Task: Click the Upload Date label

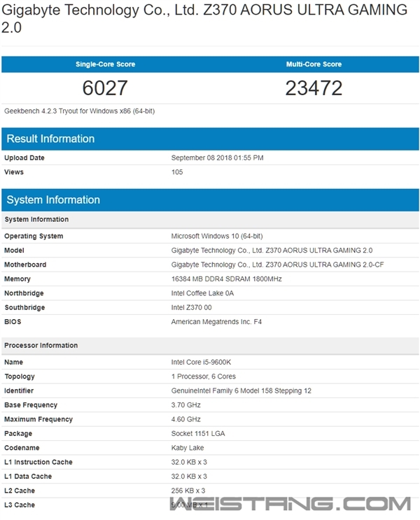Action: click(24, 158)
